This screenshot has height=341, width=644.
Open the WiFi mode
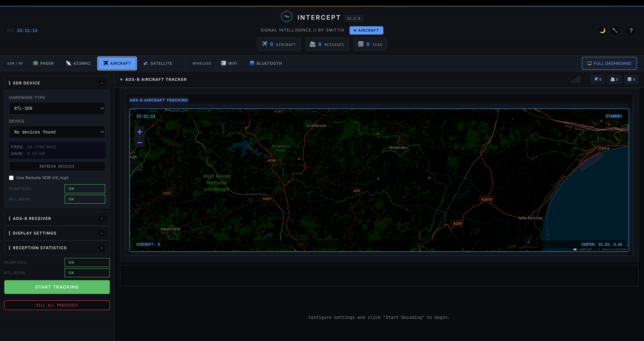click(229, 64)
